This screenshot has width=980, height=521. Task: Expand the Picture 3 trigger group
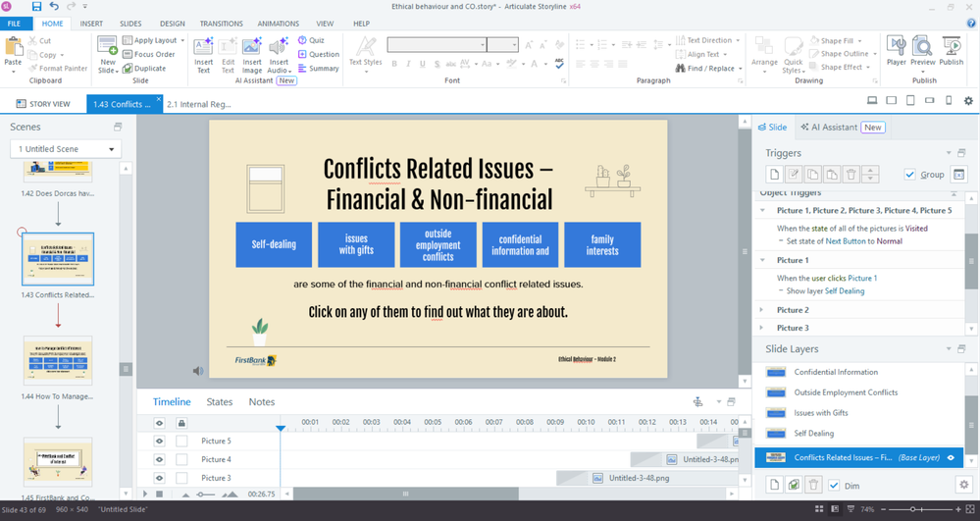pos(763,328)
